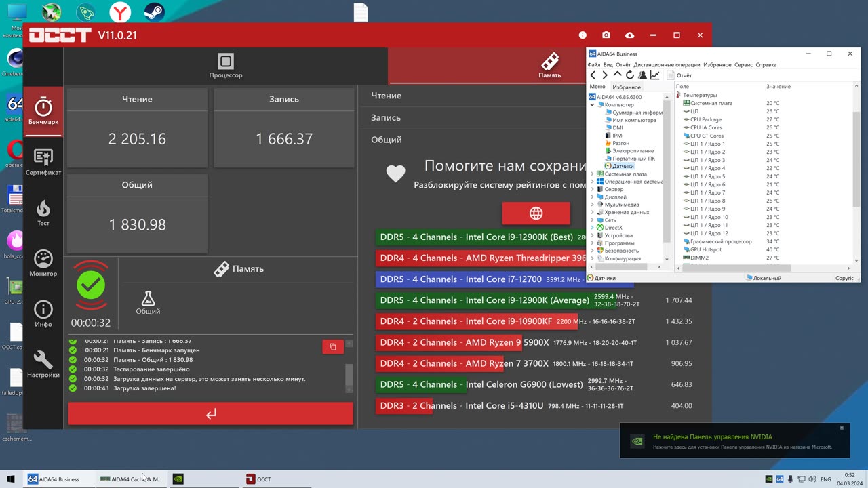Image resolution: width=868 pixels, height=488 pixels.
Task: Click the DDR5 Intel Core i7-12700 ranking bar
Action: [505, 279]
